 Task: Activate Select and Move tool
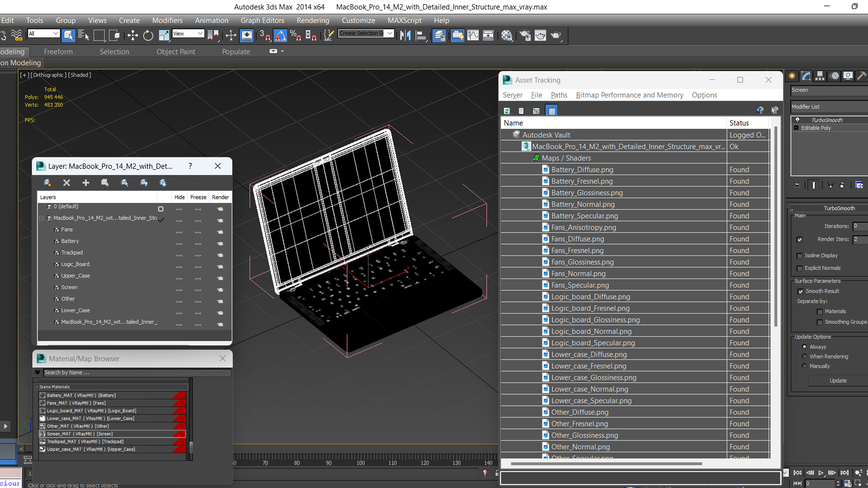point(132,35)
